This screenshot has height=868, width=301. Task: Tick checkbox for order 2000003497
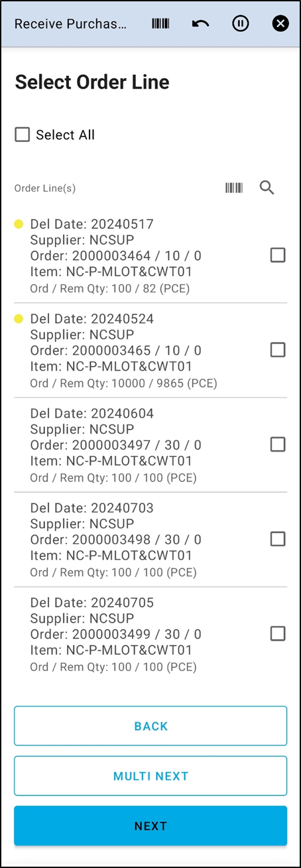click(x=278, y=444)
